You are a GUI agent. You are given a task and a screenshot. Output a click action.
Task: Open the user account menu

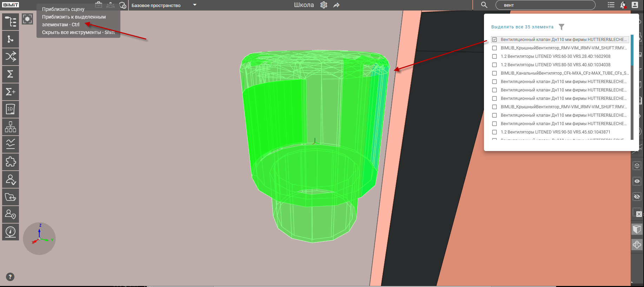[x=635, y=5]
